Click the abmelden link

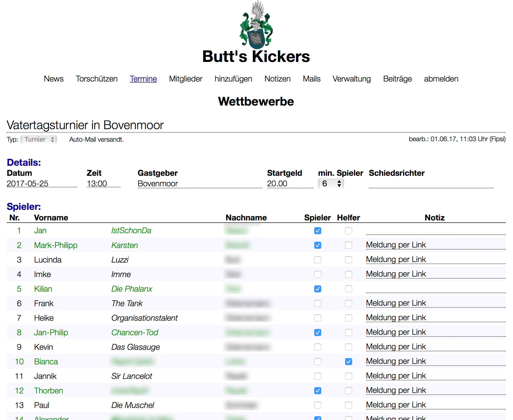[441, 79]
